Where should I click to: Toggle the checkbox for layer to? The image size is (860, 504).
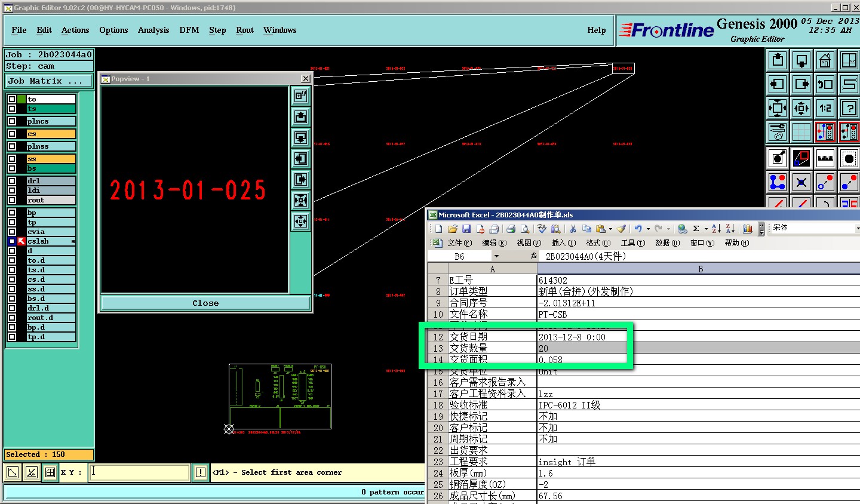pos(12,99)
